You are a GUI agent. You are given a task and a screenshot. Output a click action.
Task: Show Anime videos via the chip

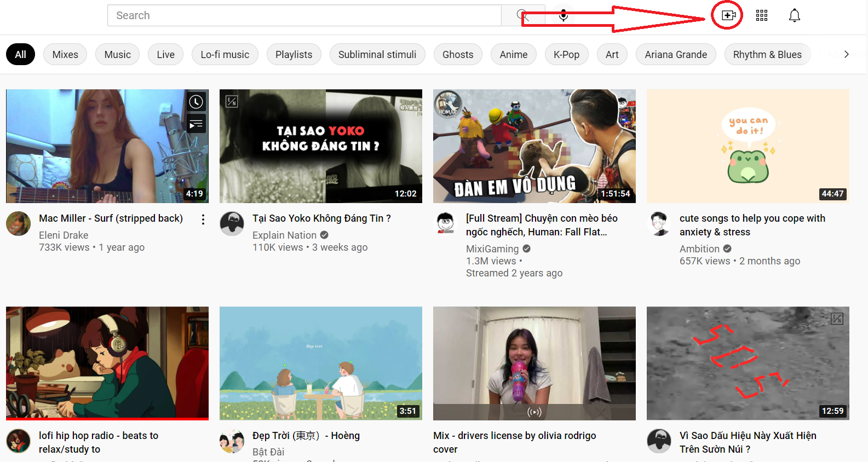coord(514,54)
